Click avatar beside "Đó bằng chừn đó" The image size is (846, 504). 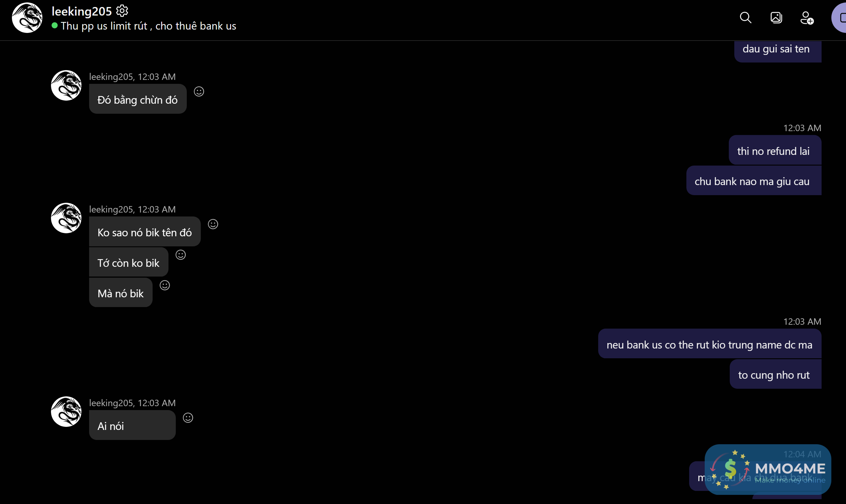pos(66,85)
